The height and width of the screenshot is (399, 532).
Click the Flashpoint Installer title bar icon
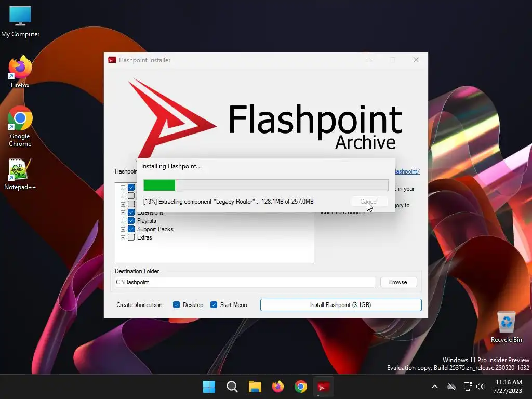tap(112, 60)
